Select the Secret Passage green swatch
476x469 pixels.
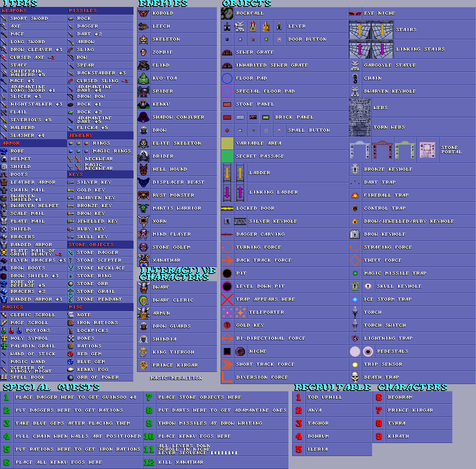pos(227,156)
